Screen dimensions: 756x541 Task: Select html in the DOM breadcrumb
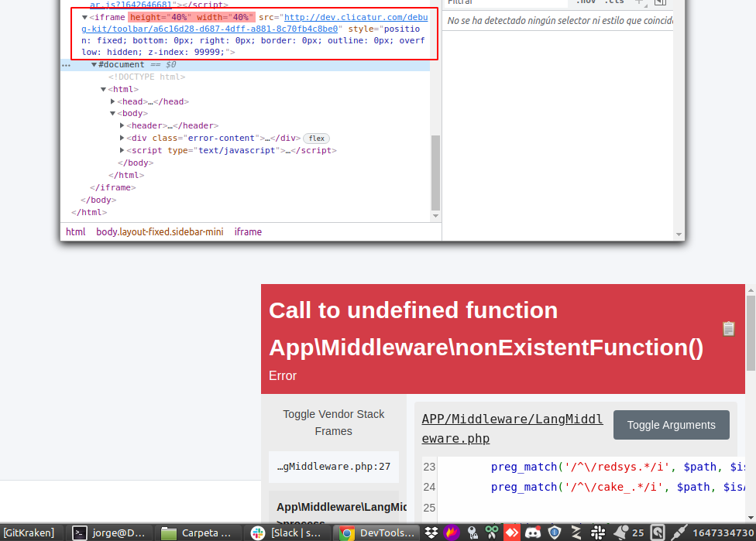(x=76, y=231)
